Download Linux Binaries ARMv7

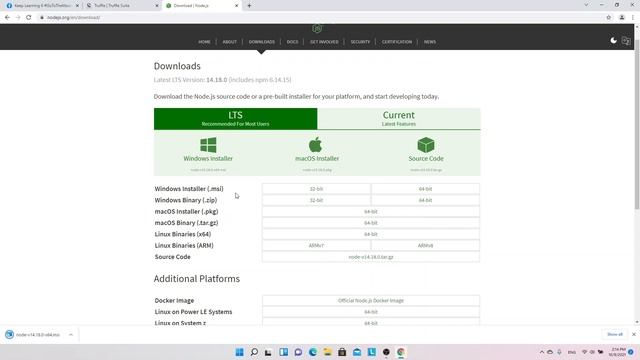(316, 245)
